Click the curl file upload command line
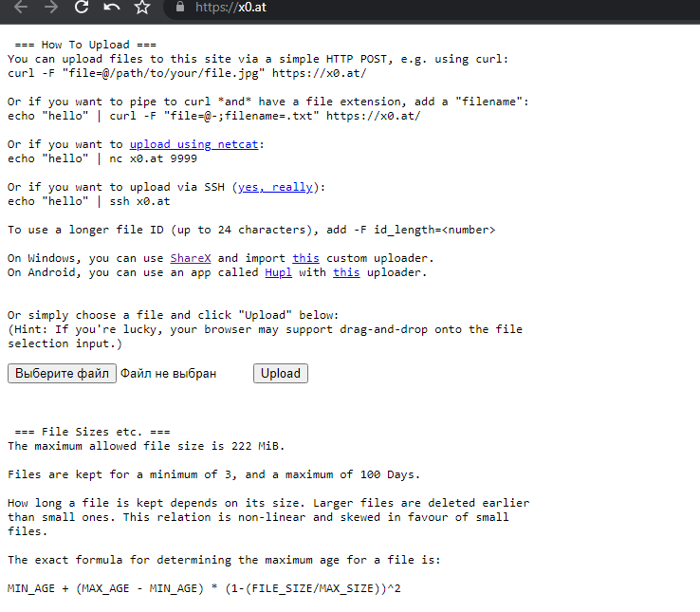700x612 pixels. pyautogui.click(x=186, y=73)
